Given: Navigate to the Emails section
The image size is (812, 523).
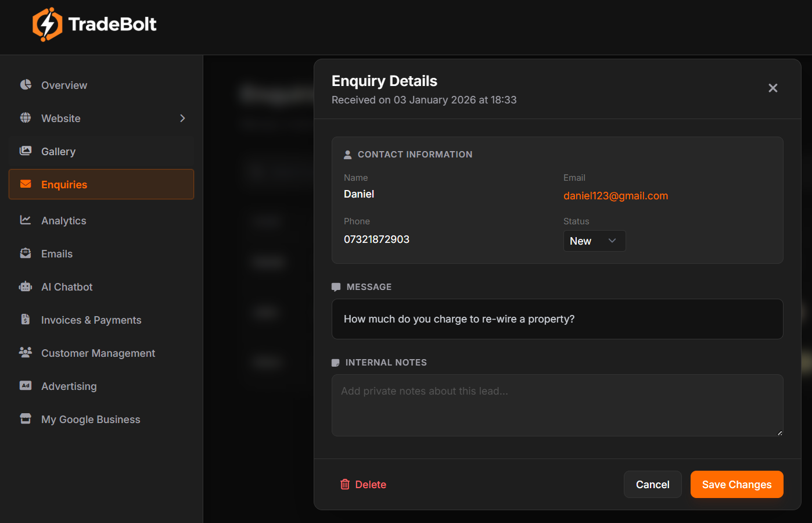Looking at the screenshot, I should pos(56,253).
